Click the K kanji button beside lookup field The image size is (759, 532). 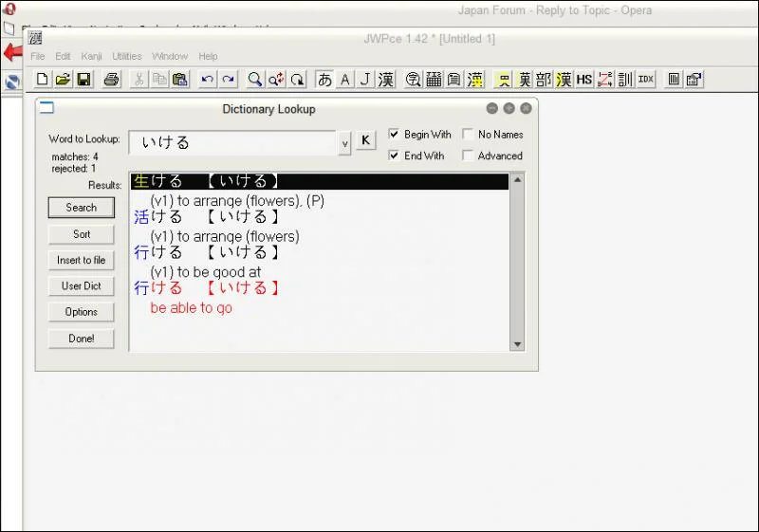point(365,140)
